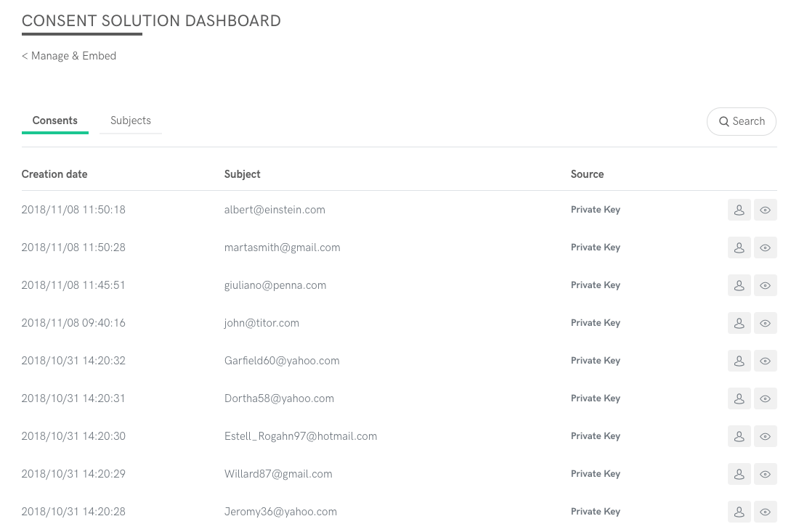Open the eye icon for martasmith@gmail.com
This screenshot has height=532, width=799.
click(766, 247)
